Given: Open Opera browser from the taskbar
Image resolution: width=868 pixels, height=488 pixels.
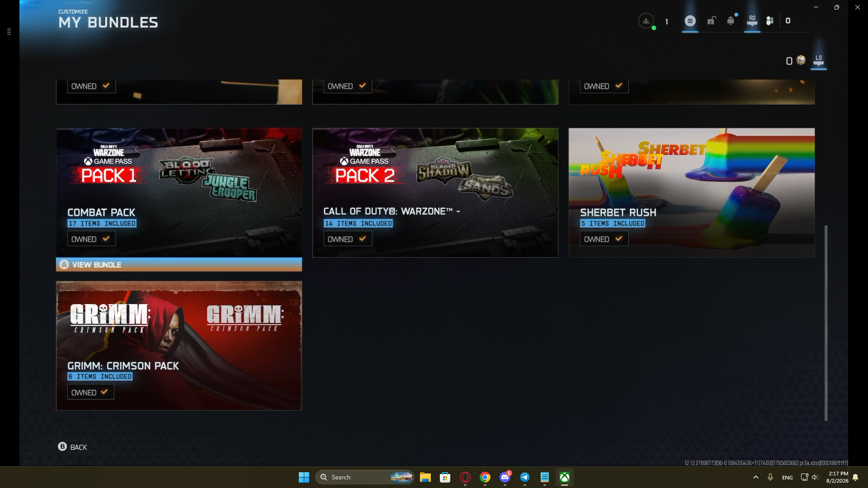Looking at the screenshot, I should pos(465,477).
